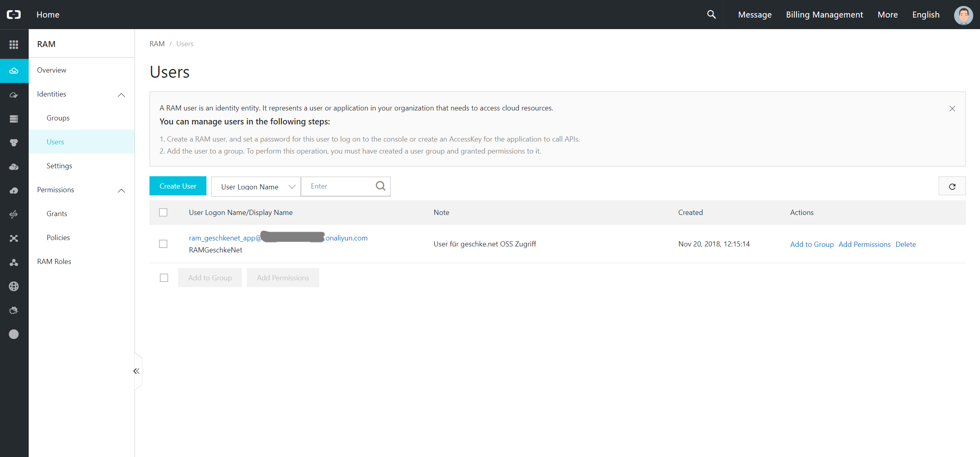Click the globe icon in left rail
The image size is (980, 457).
14,286
